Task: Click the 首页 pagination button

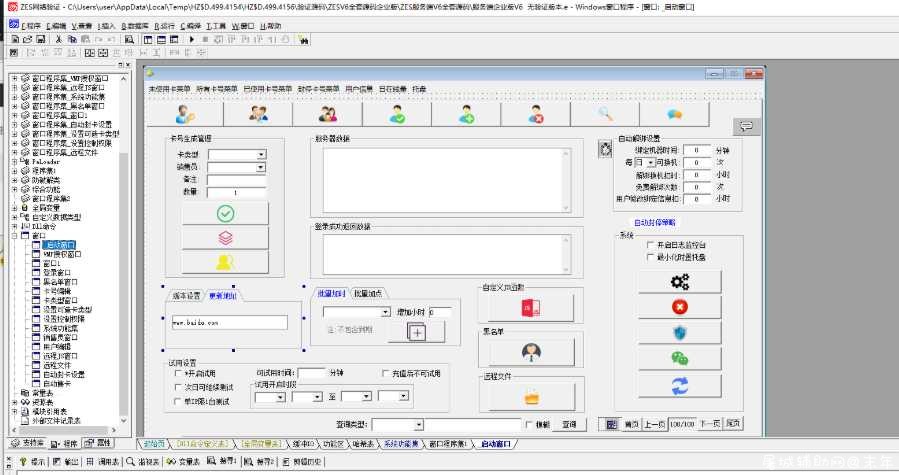Action: click(631, 424)
